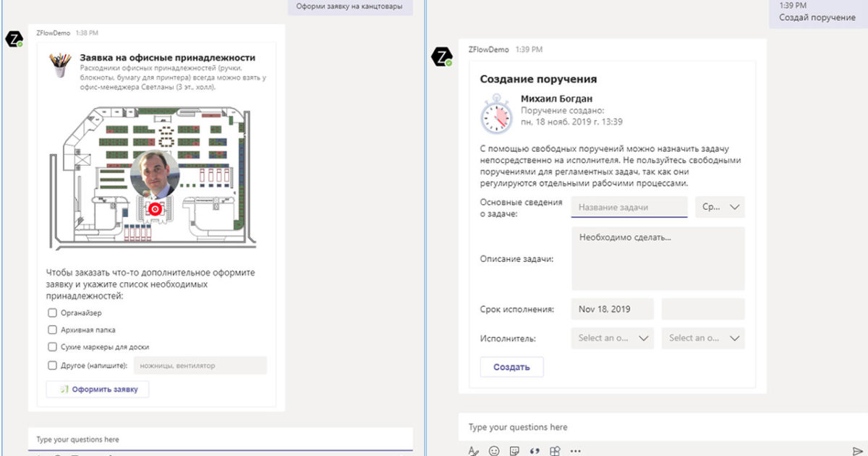Open the text formatting options icon
868x456 pixels.
[473, 450]
